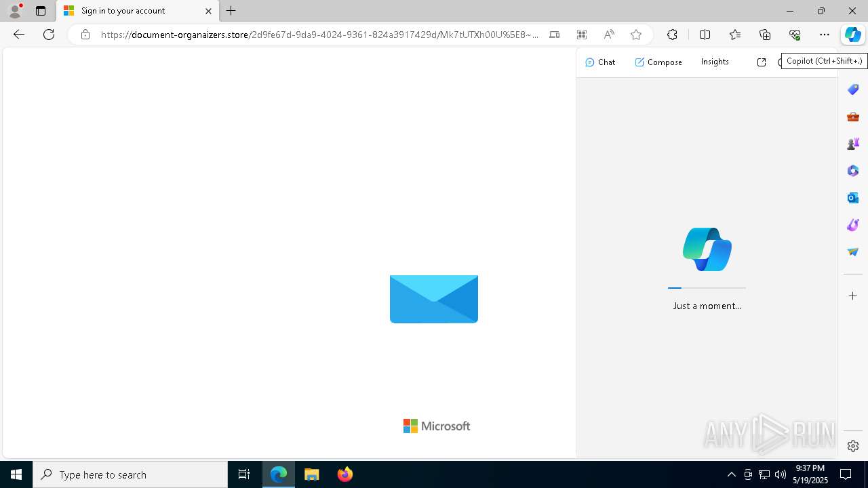Switch to Copilot Compose tab
Screen dimensions: 868x488
tap(658, 62)
